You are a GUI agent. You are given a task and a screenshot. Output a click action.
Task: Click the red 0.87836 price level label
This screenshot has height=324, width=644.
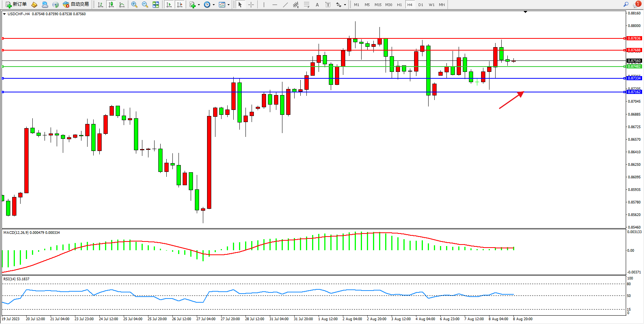(634, 38)
